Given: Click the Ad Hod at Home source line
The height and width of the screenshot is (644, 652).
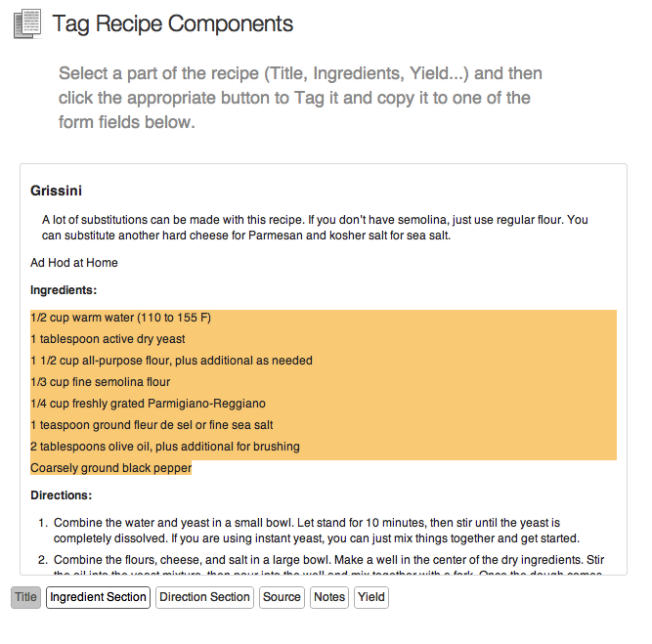Looking at the screenshot, I should click(74, 262).
